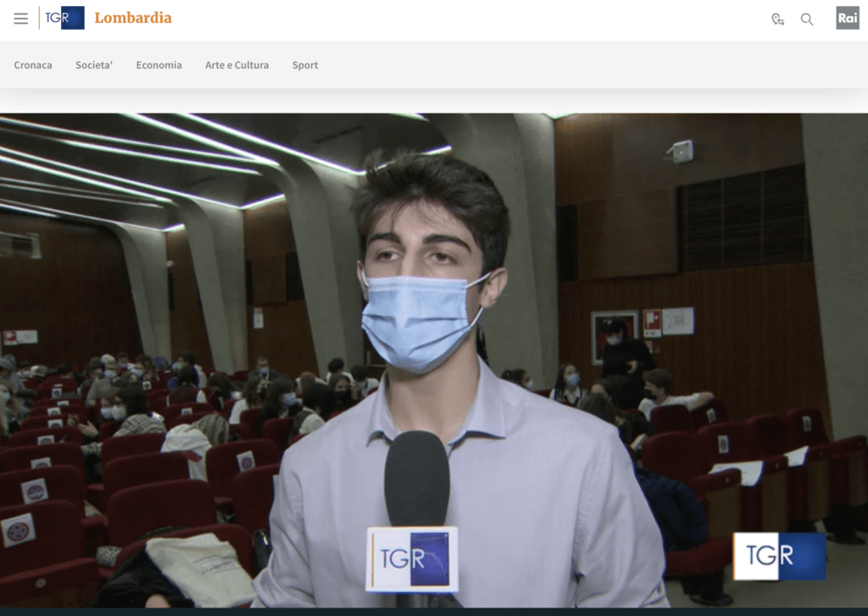
Task: Open the region switcher icon
Action: point(777,19)
